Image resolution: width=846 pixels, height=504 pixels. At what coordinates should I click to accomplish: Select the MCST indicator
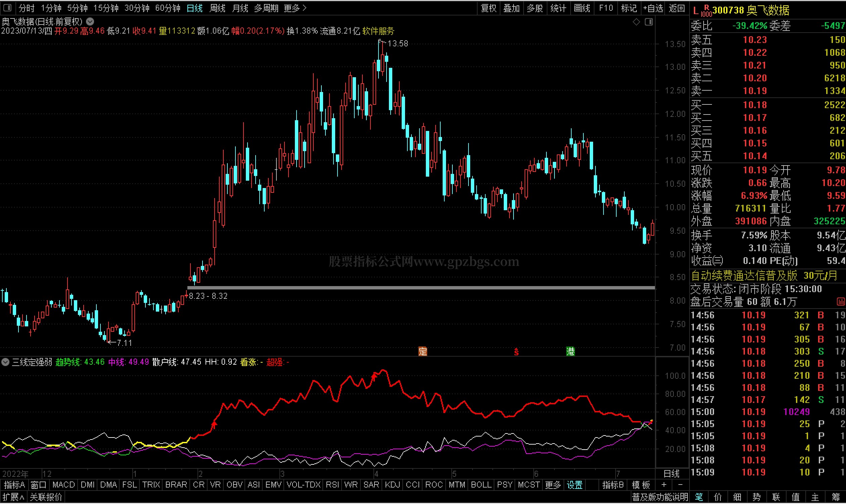(529, 485)
